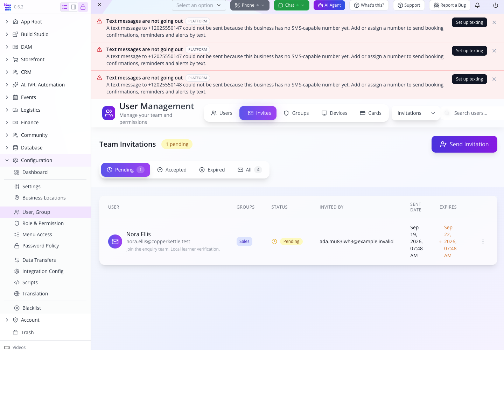504x420 pixels.
Task: Click the list view icon in sidebar header
Action: point(65,7)
